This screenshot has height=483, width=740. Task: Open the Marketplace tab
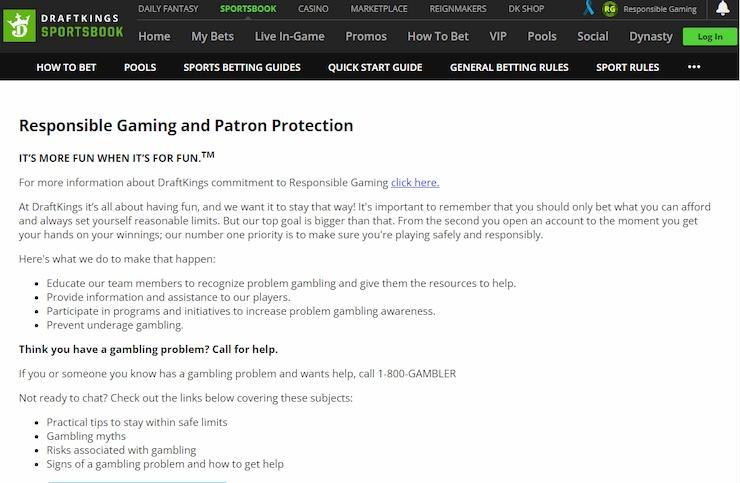[x=378, y=8]
